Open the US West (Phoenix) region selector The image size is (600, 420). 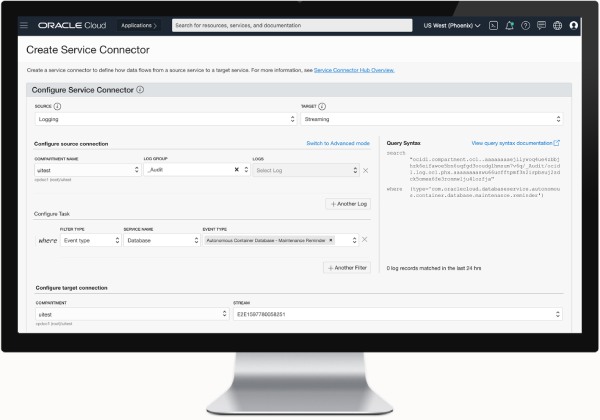coord(452,26)
